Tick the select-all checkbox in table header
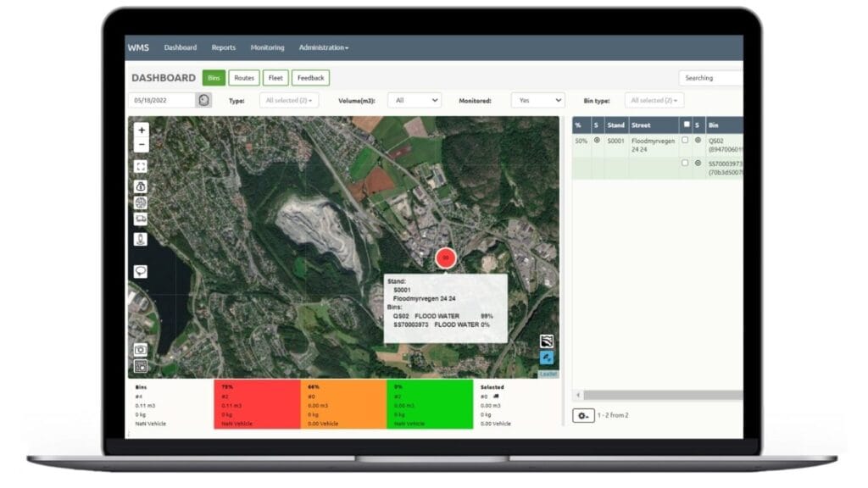This screenshot has height=488, width=868. click(x=687, y=125)
